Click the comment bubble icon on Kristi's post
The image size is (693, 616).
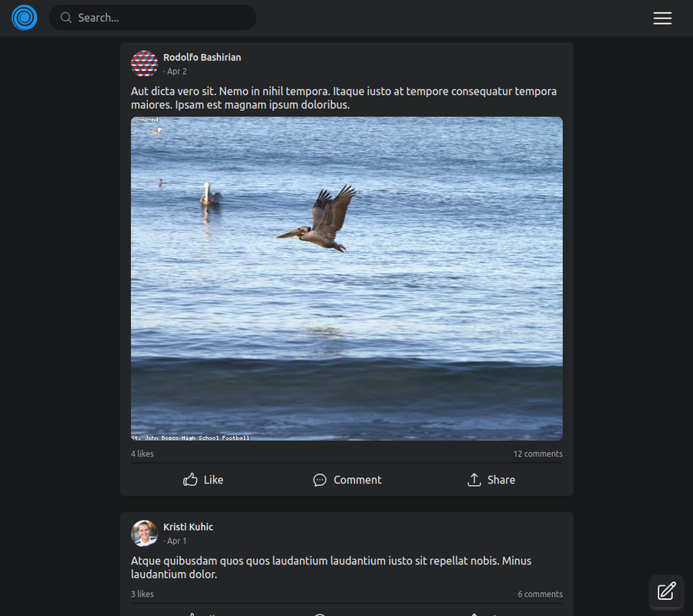(x=320, y=614)
